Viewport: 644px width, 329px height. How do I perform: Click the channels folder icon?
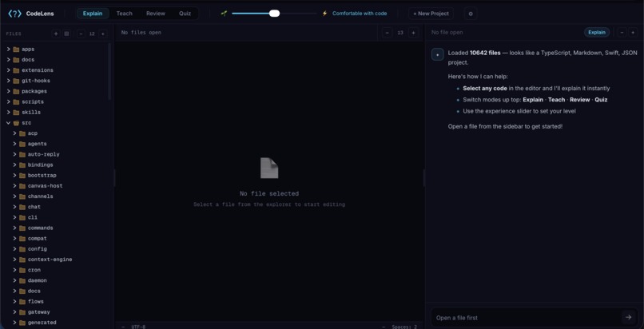[x=22, y=196]
